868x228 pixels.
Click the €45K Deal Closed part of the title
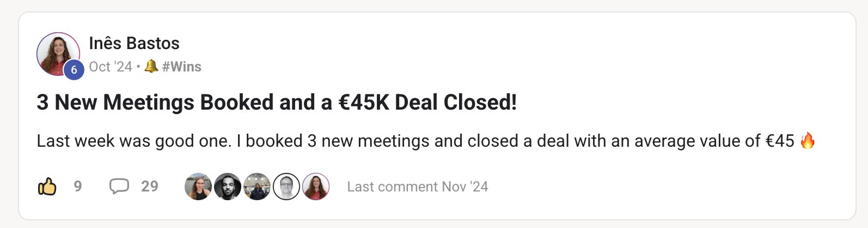coord(426,103)
